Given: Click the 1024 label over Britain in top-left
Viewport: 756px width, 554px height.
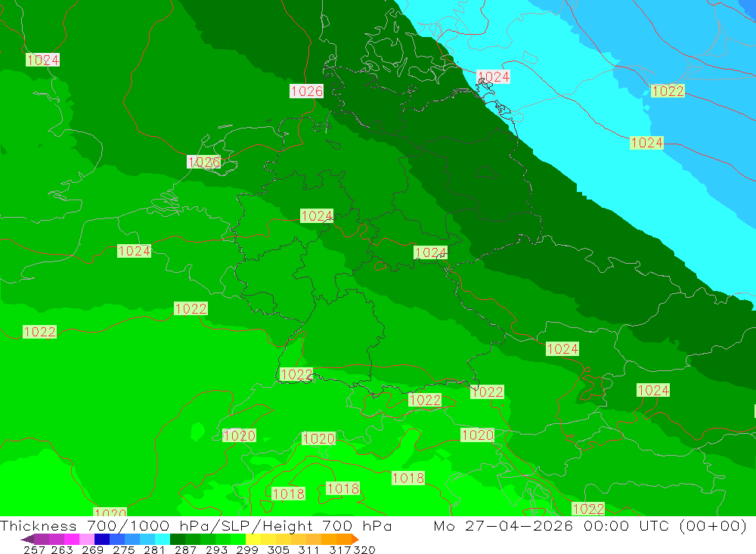Looking at the screenshot, I should coord(42,60).
